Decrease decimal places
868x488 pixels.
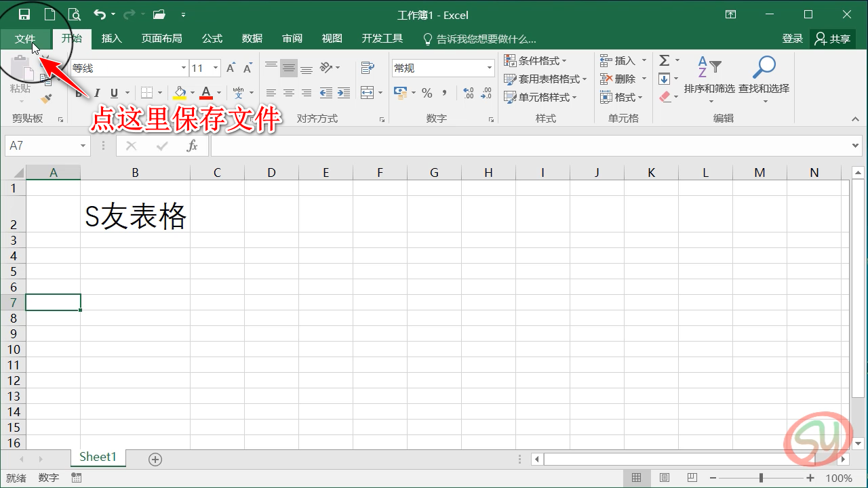[486, 93]
